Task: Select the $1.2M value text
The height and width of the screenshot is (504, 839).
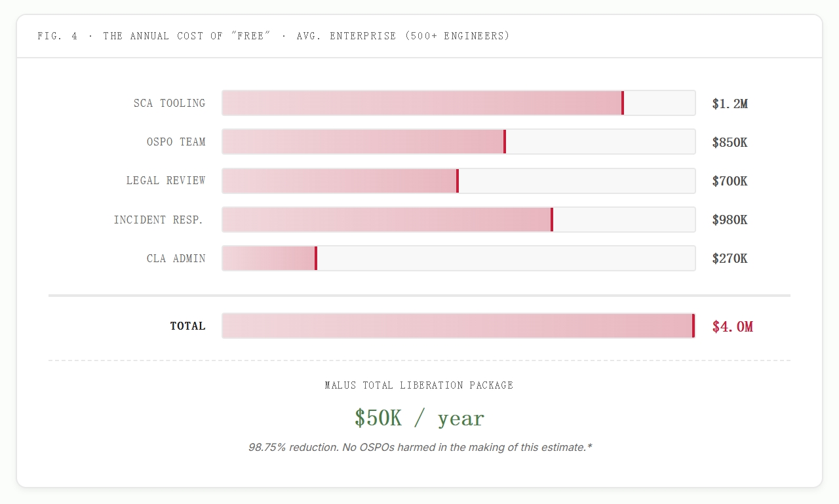Action: click(x=730, y=104)
